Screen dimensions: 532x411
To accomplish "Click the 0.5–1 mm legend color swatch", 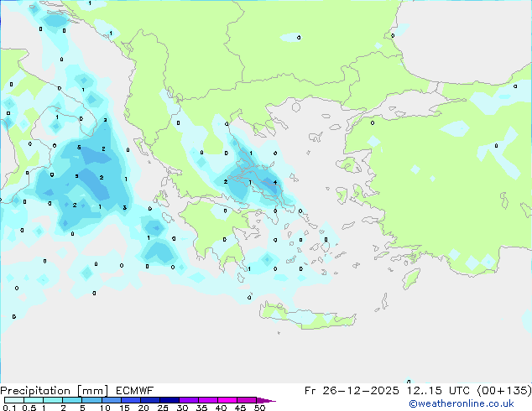I will tap(34, 400).
